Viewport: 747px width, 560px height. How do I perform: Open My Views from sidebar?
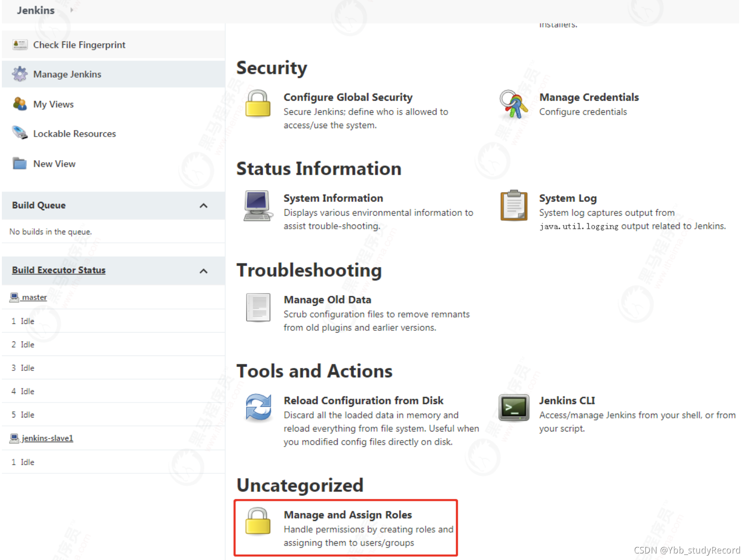tap(54, 104)
